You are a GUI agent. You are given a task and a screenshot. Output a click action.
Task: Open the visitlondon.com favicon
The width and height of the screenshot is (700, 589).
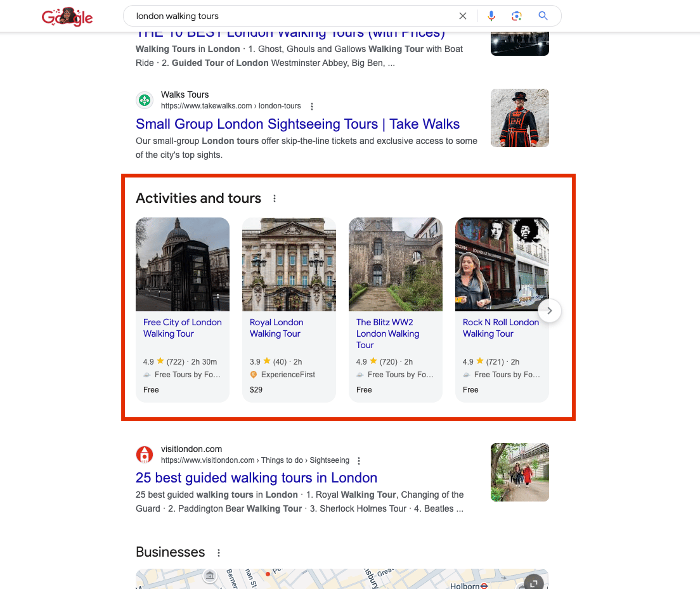[145, 455]
